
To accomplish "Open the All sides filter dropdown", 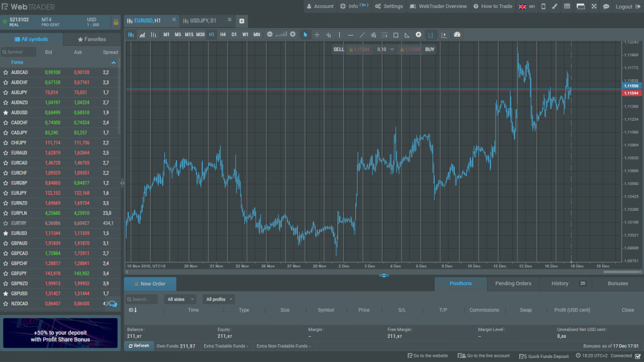I will coord(180,299).
